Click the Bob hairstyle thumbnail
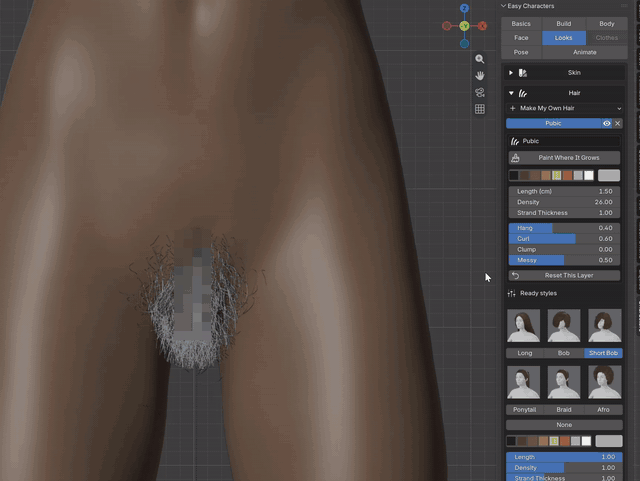Screen dimensions: 640x481 564,325
